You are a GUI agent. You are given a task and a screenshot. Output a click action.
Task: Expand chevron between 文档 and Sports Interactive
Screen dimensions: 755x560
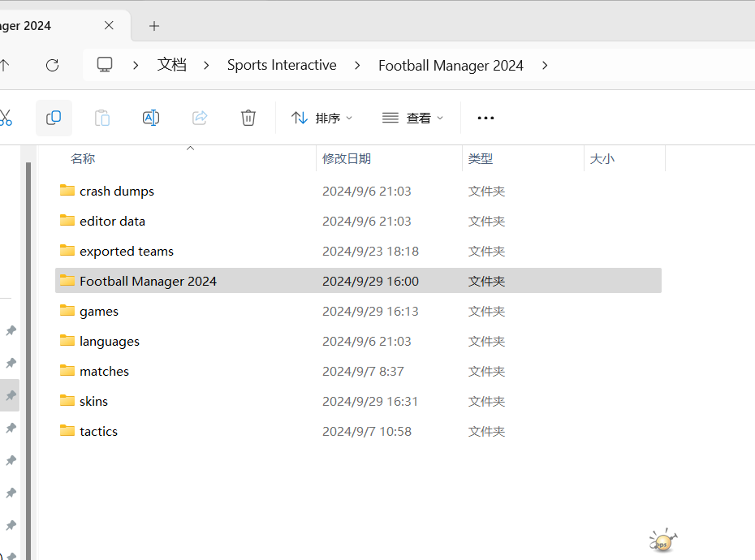pos(207,65)
